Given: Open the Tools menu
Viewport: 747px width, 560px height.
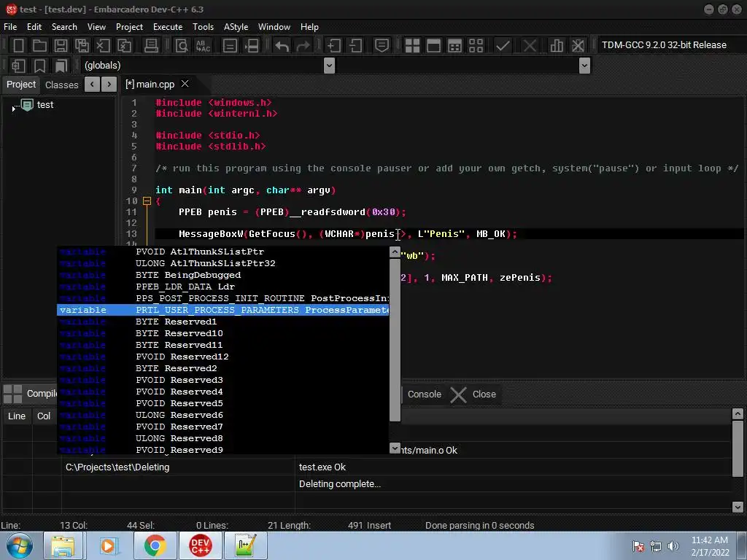Looking at the screenshot, I should tap(203, 27).
